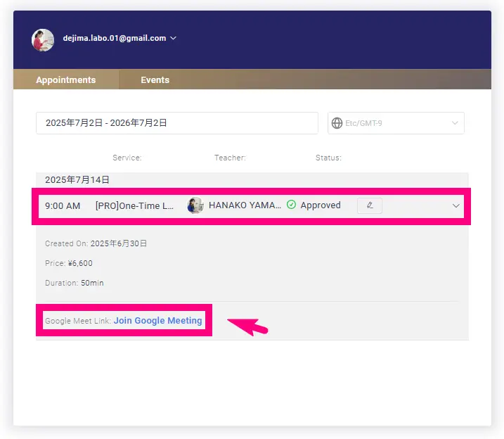Open the Service filter
Screen dimensions: 504x439
(127, 158)
